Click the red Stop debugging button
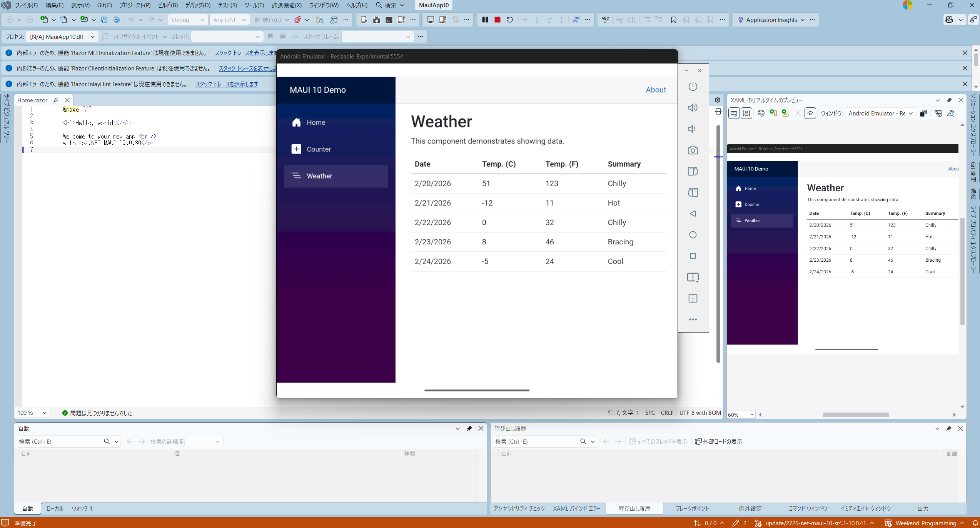The height and width of the screenshot is (528, 980). point(497,20)
